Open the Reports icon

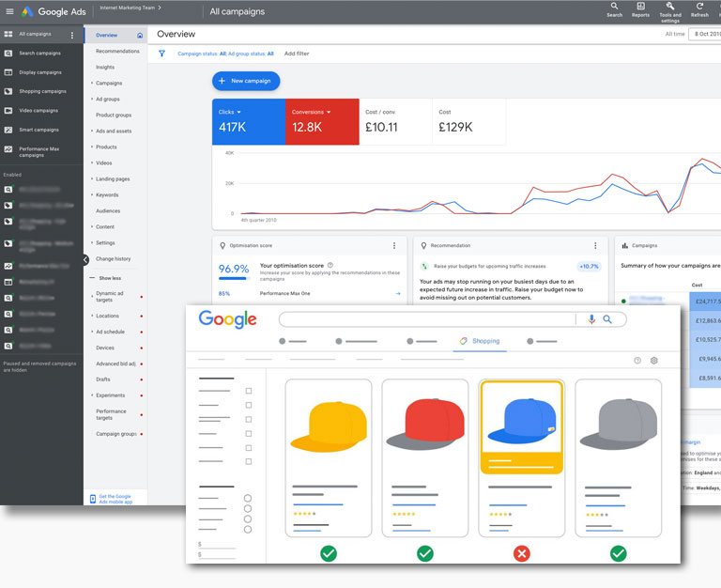pyautogui.click(x=640, y=8)
